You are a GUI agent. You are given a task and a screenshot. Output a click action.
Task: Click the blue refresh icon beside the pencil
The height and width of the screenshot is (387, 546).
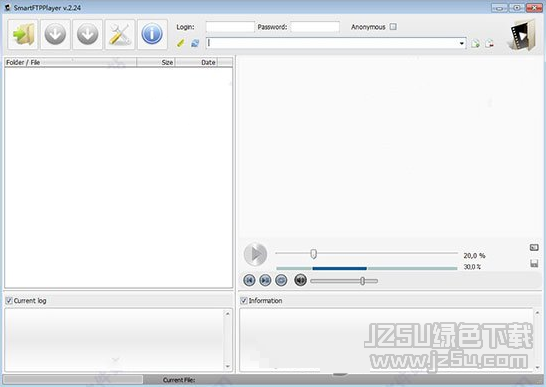(x=195, y=43)
